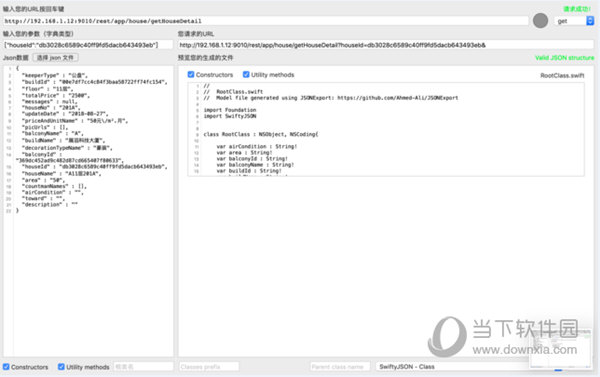The width and height of the screenshot is (600, 377).
Task: Click the "totalPrice" : "2500" JSON line
Action: click(55, 95)
